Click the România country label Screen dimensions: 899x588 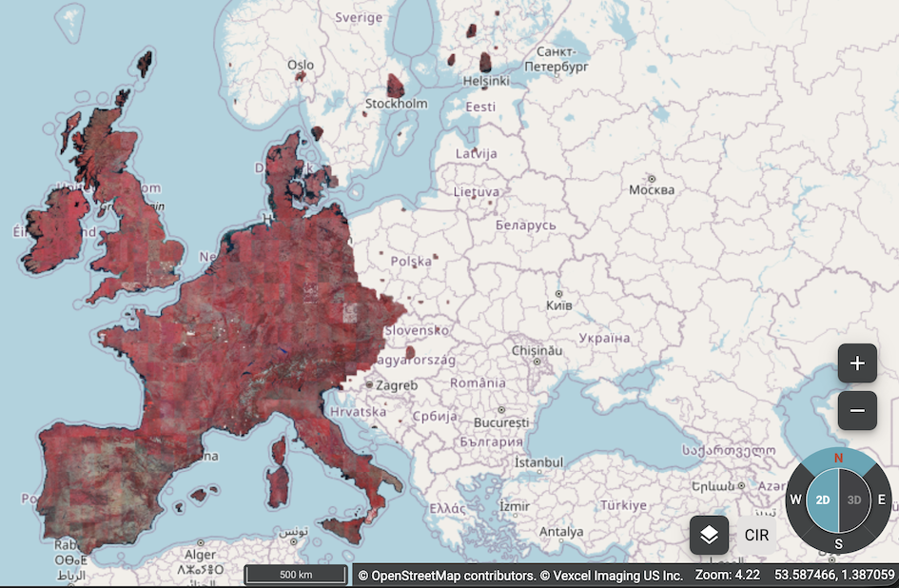(x=478, y=382)
